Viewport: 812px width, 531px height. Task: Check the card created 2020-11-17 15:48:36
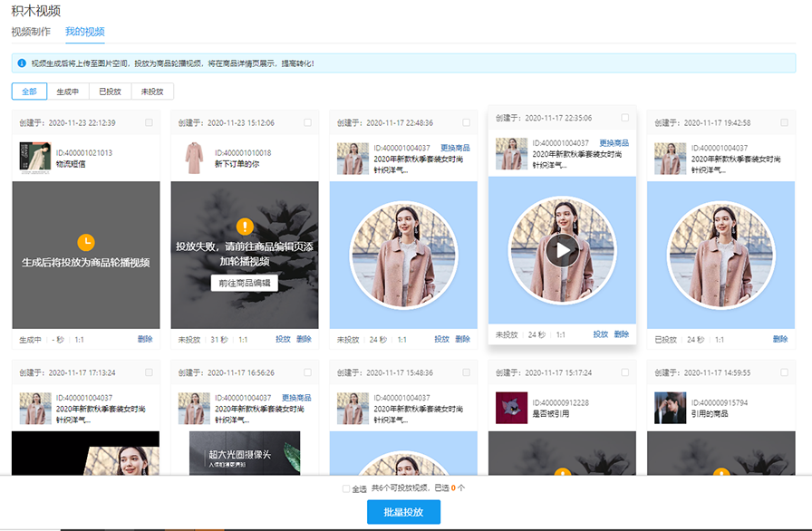tap(466, 372)
